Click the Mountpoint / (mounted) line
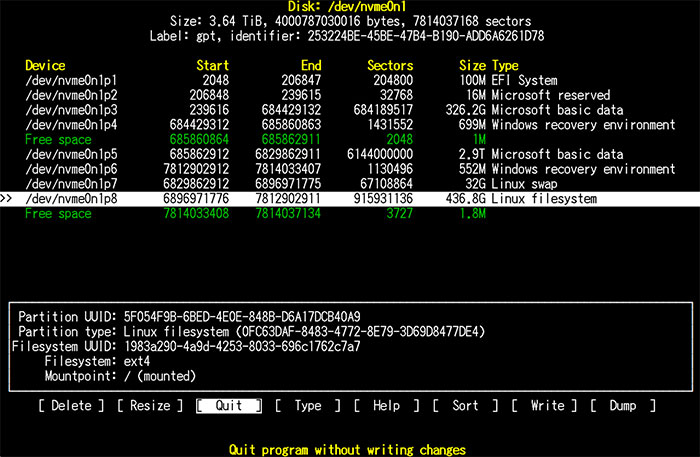Viewport: 700px width, 457px height. point(120,376)
